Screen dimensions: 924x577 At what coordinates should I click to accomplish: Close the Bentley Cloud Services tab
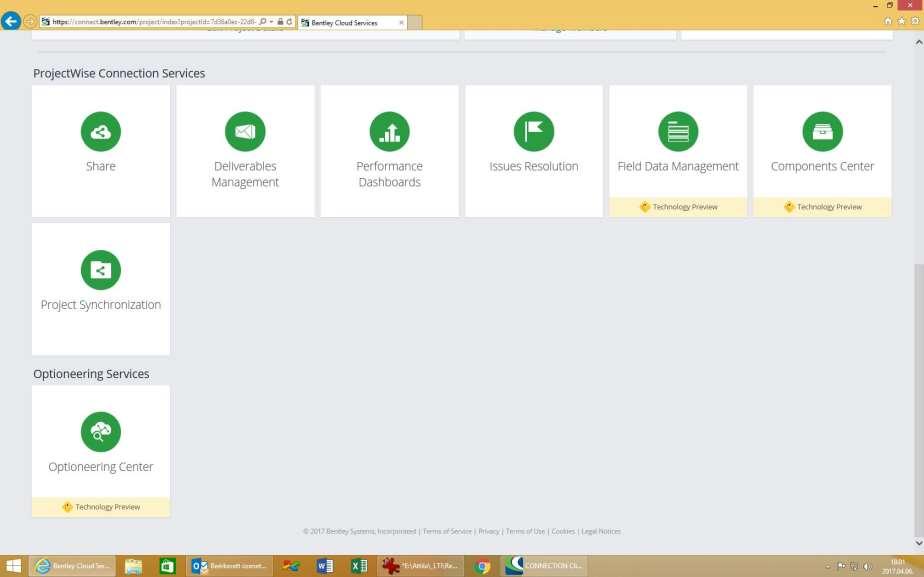(x=401, y=22)
